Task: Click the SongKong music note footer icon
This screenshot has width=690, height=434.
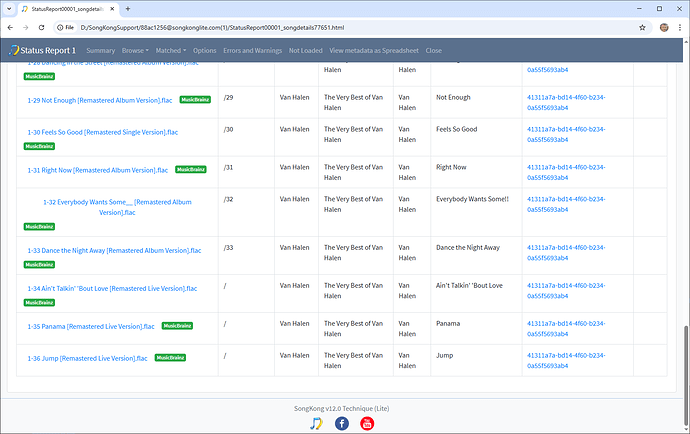Action: (316, 423)
